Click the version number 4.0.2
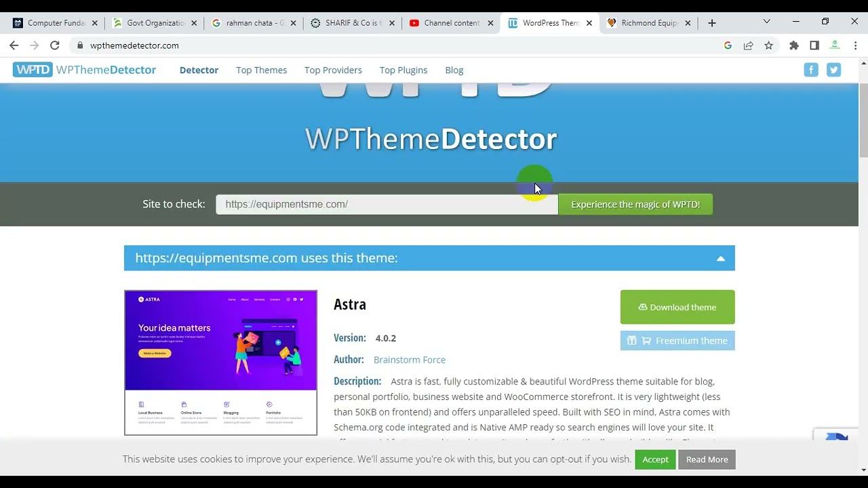The image size is (868, 488). (x=386, y=338)
